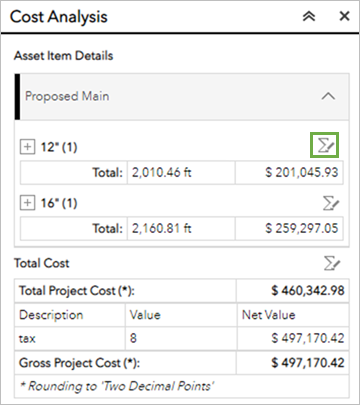
Task: Click the 12" (1) group label
Action: (59, 147)
